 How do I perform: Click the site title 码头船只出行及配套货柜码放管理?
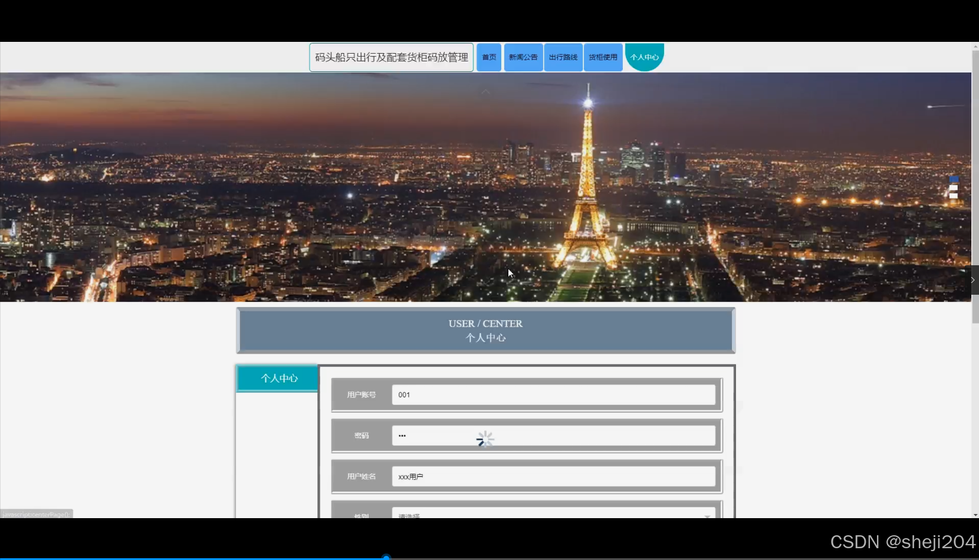(392, 57)
